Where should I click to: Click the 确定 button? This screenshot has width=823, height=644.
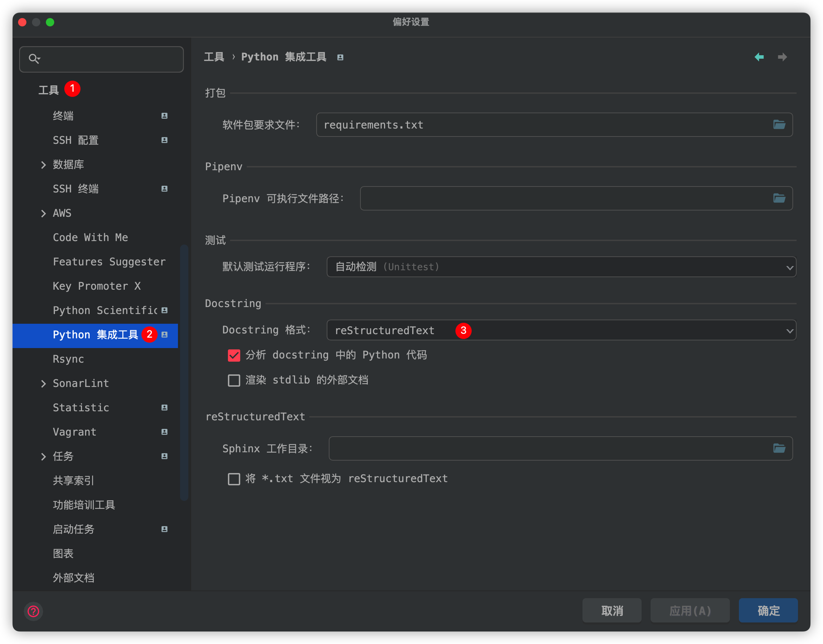pos(768,610)
